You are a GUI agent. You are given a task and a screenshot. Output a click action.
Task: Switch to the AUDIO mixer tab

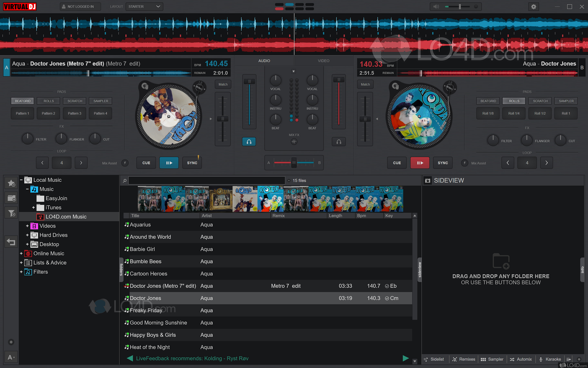[x=264, y=61]
